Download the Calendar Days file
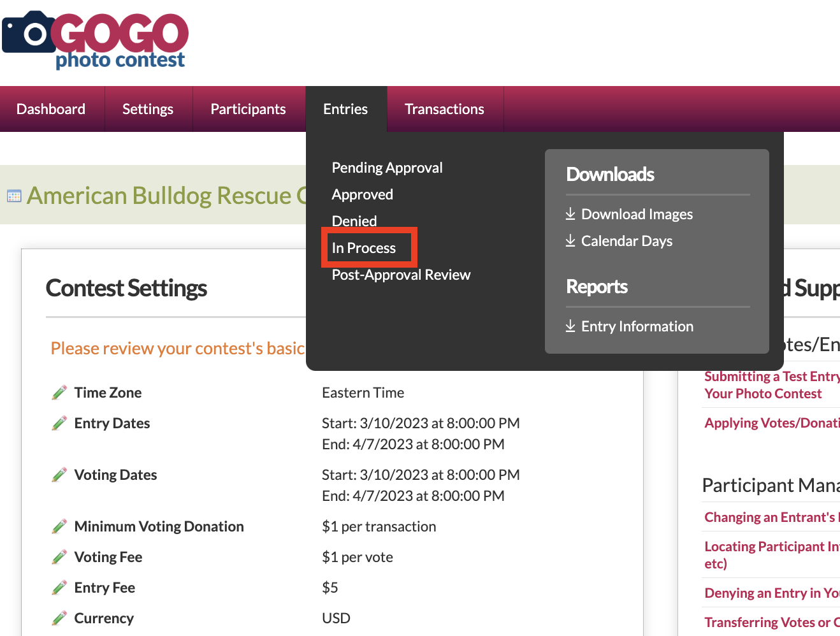840x636 pixels. pyautogui.click(x=626, y=241)
